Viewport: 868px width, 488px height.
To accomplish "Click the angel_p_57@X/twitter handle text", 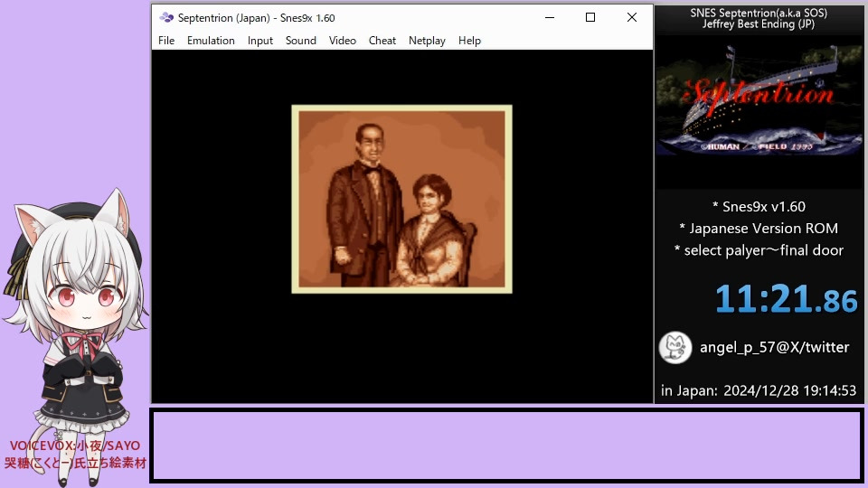I will pos(775,347).
